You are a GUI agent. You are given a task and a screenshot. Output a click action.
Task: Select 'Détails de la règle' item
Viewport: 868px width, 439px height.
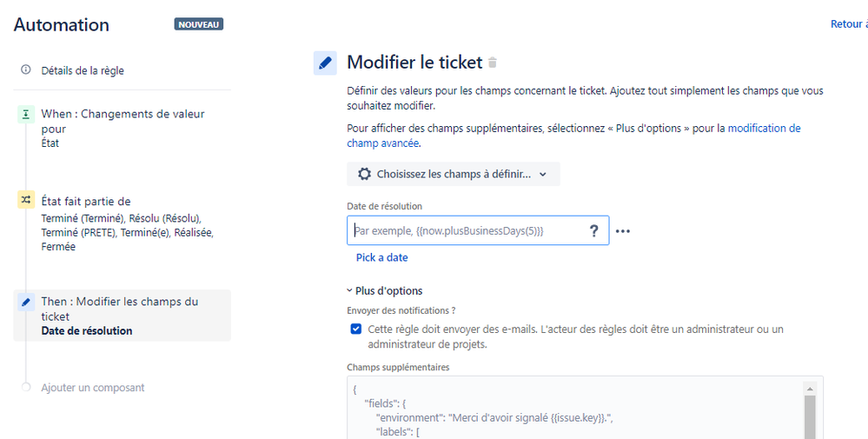(x=83, y=70)
